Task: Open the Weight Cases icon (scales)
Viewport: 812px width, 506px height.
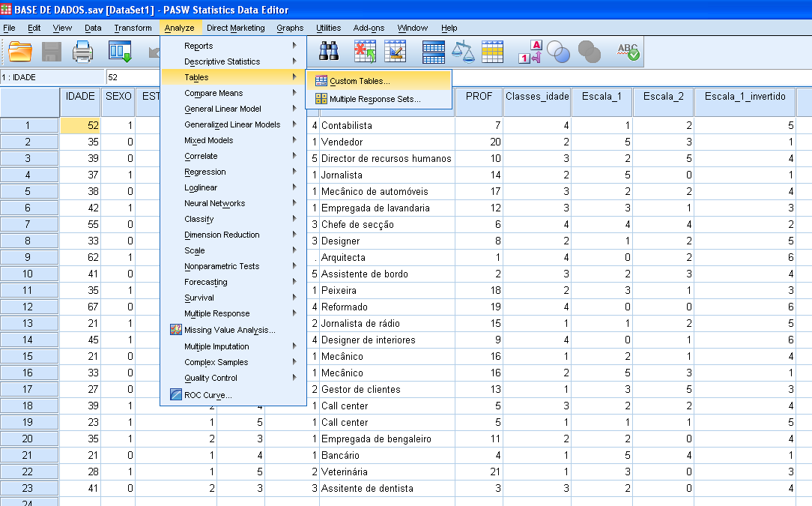Action: click(x=464, y=52)
